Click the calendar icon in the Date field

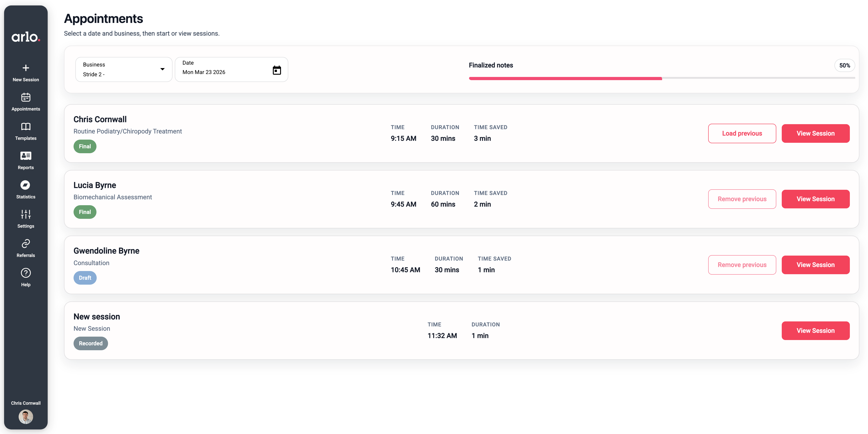pos(277,70)
